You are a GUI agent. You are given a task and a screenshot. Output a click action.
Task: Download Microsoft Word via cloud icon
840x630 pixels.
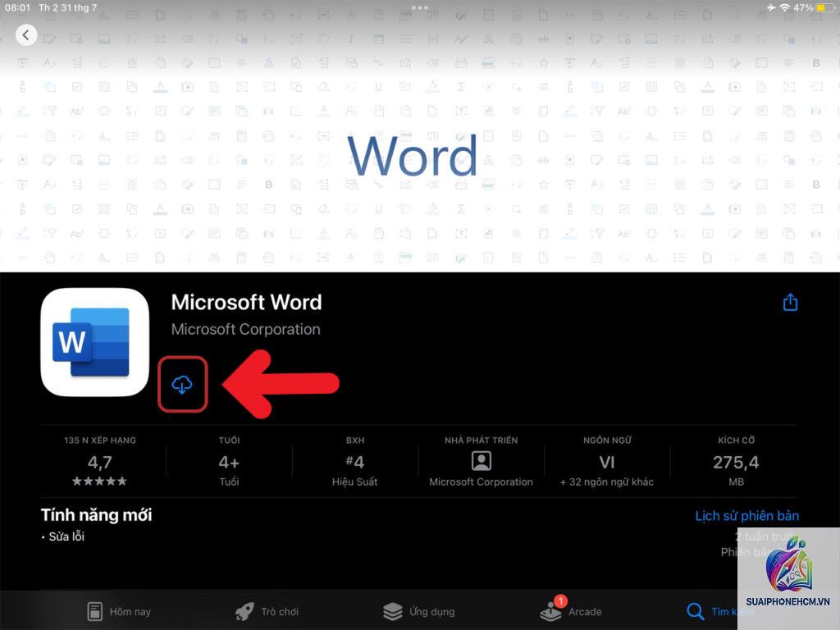click(182, 384)
